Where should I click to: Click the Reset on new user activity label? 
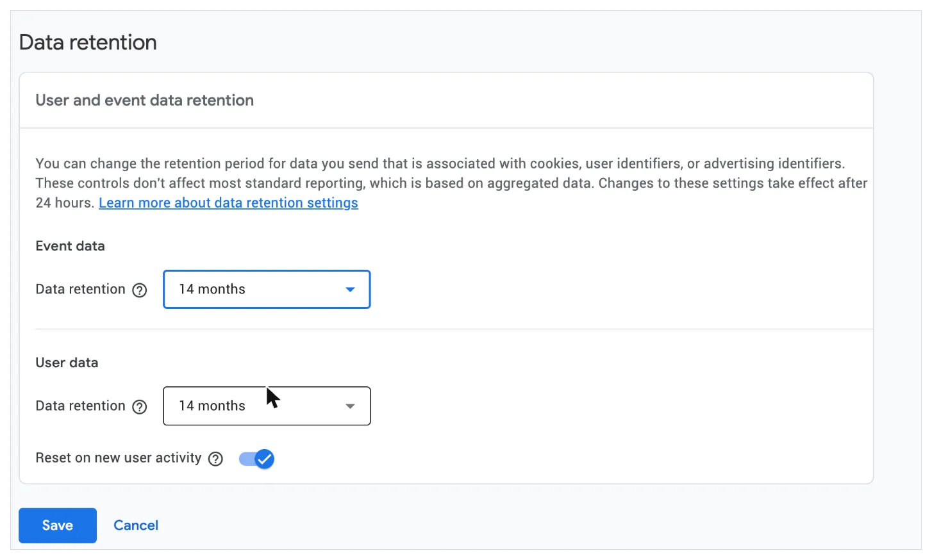(119, 458)
